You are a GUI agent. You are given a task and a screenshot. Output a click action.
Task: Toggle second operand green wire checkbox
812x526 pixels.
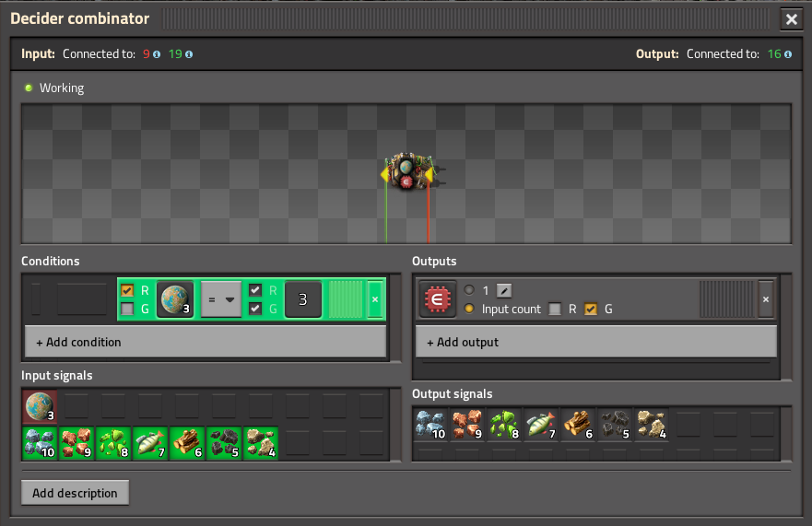[254, 310]
